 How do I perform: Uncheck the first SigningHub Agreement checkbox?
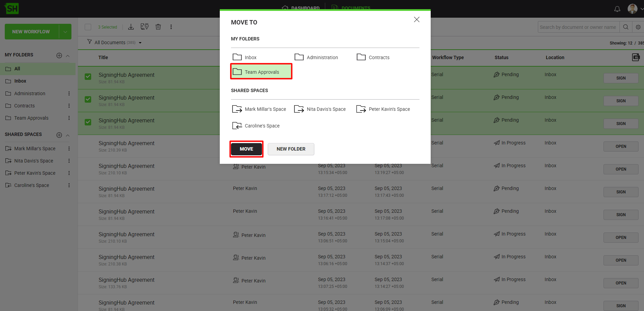pyautogui.click(x=88, y=76)
